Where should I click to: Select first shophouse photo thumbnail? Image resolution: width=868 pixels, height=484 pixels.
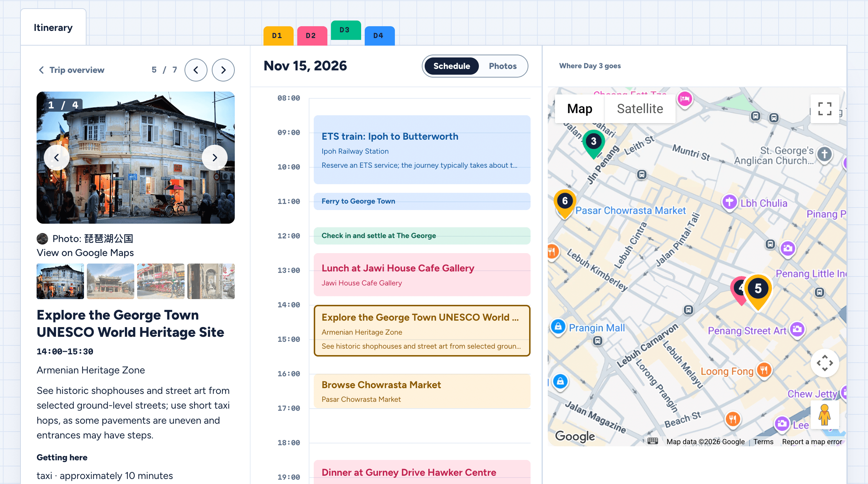(60, 281)
